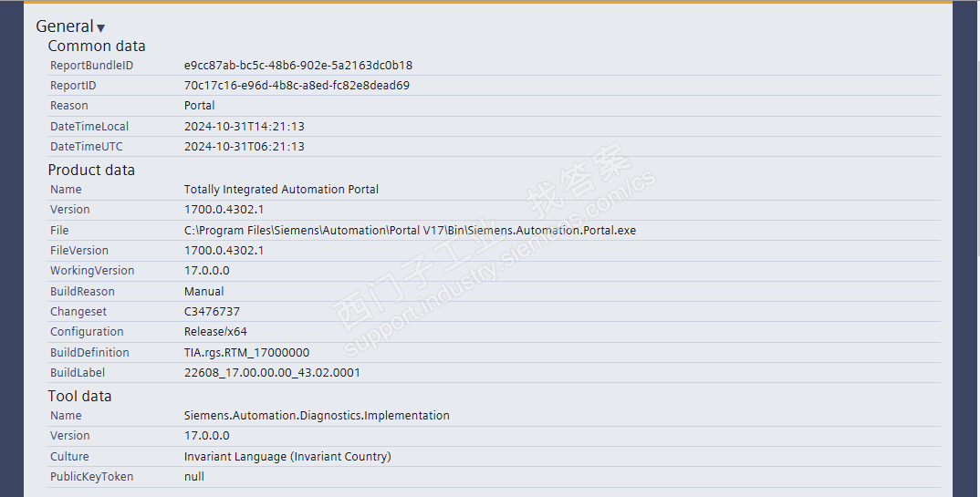
Task: Select value e9cc87ab-bc5c-48b6-902e-5a2163dc0b18
Action: coord(298,66)
